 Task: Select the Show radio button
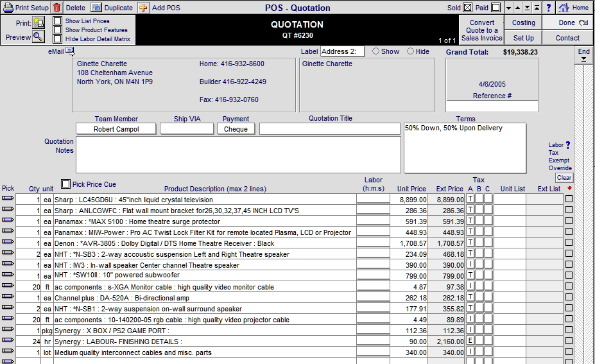coord(375,51)
